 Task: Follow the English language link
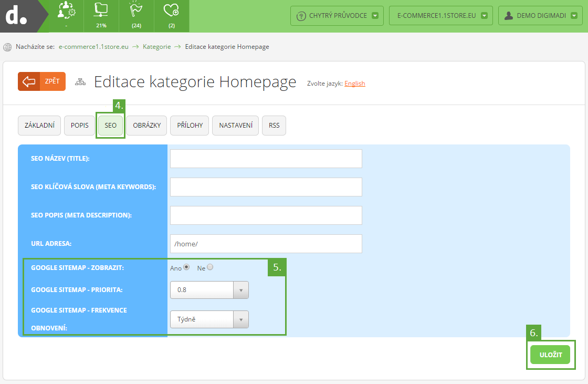[355, 84]
